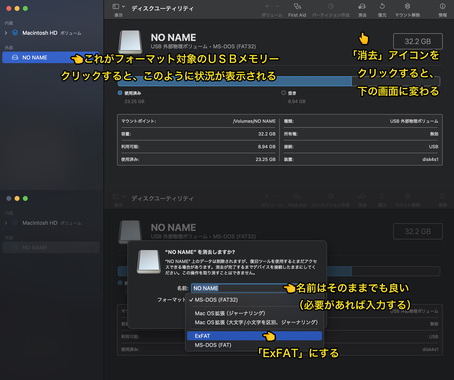Click the sidebar 表示 view icon in the upper window
Image resolution: width=454 pixels, height=380 pixels.
tap(116, 7)
